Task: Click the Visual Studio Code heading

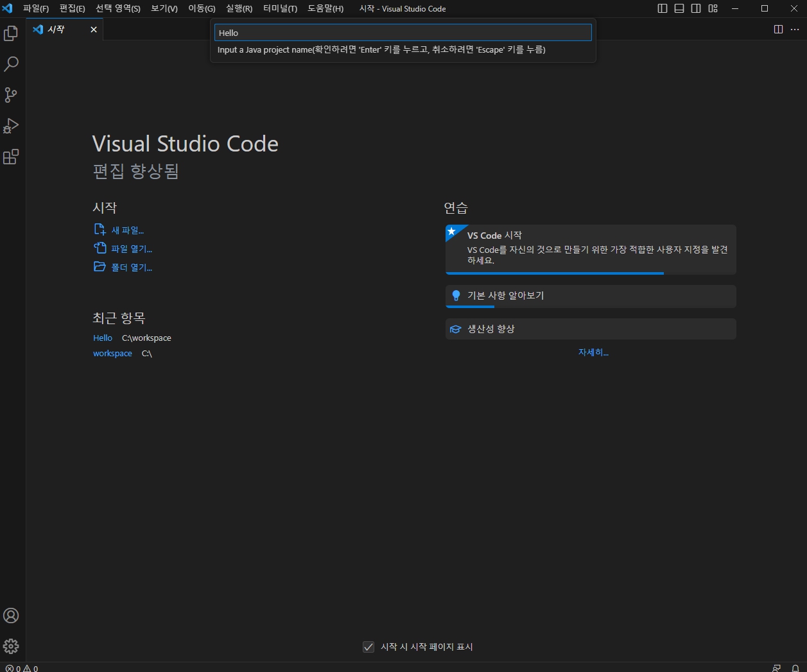Action: 186,144
